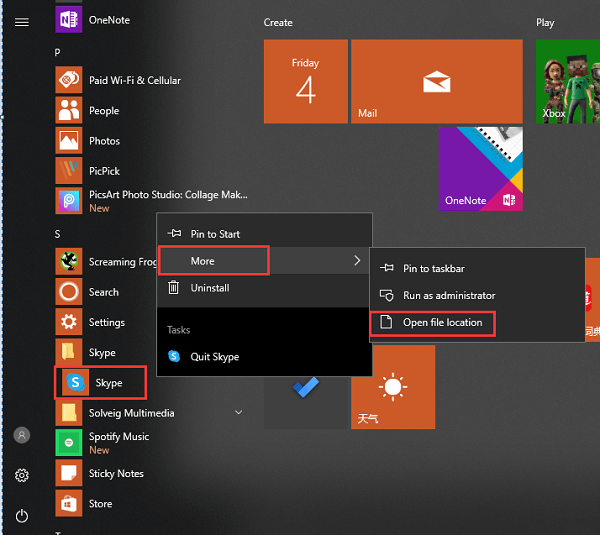Open Sticky Notes icon

click(69, 473)
